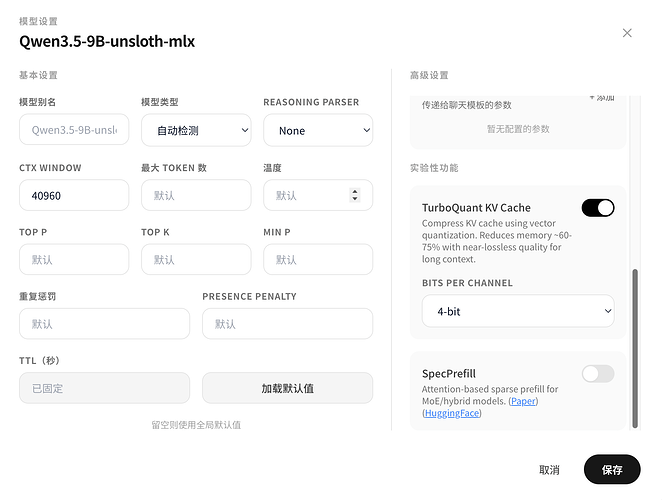Open the Bits Per Channel dropdown
Viewport: 662px width, 500px height.
[518, 311]
